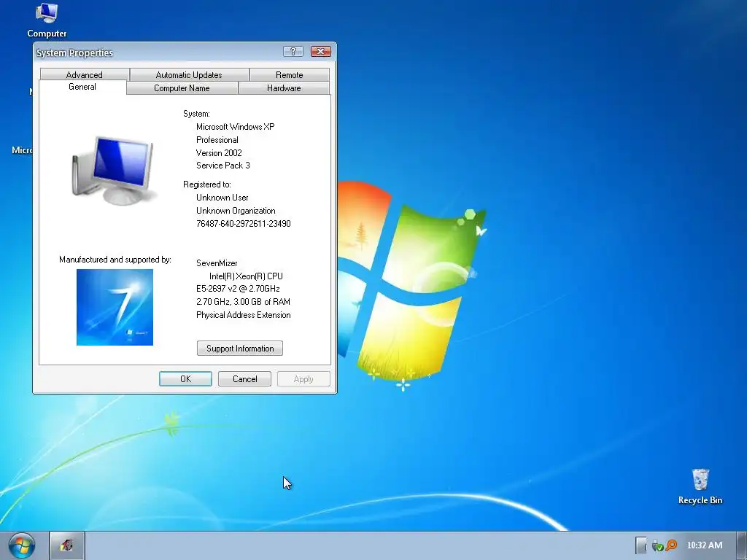
Task: Click the product ID 76487-640-2972611-23490
Action: pyautogui.click(x=244, y=223)
